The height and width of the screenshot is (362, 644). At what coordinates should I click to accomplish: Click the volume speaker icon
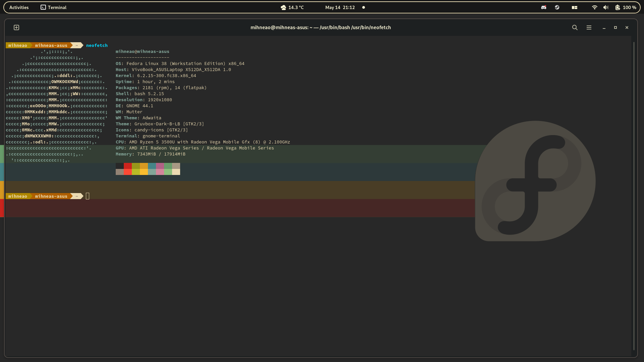pos(605,7)
